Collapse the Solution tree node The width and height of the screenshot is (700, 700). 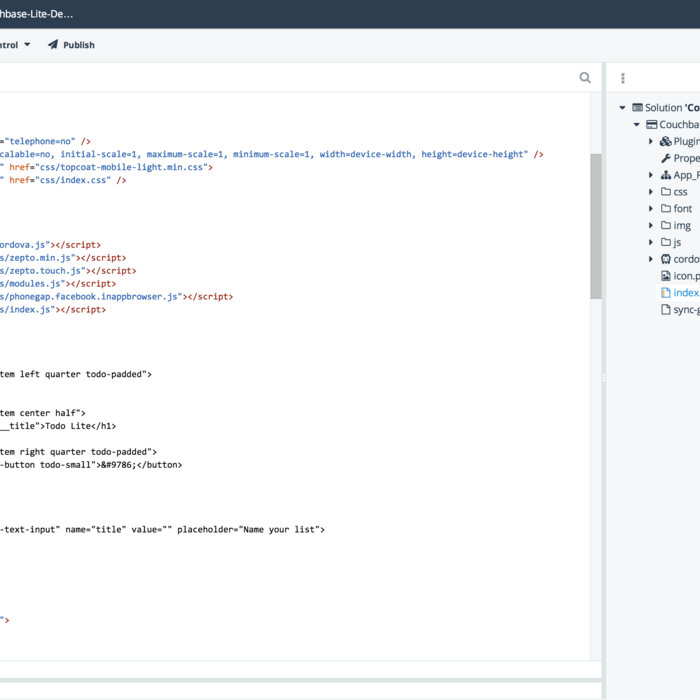[622, 108]
